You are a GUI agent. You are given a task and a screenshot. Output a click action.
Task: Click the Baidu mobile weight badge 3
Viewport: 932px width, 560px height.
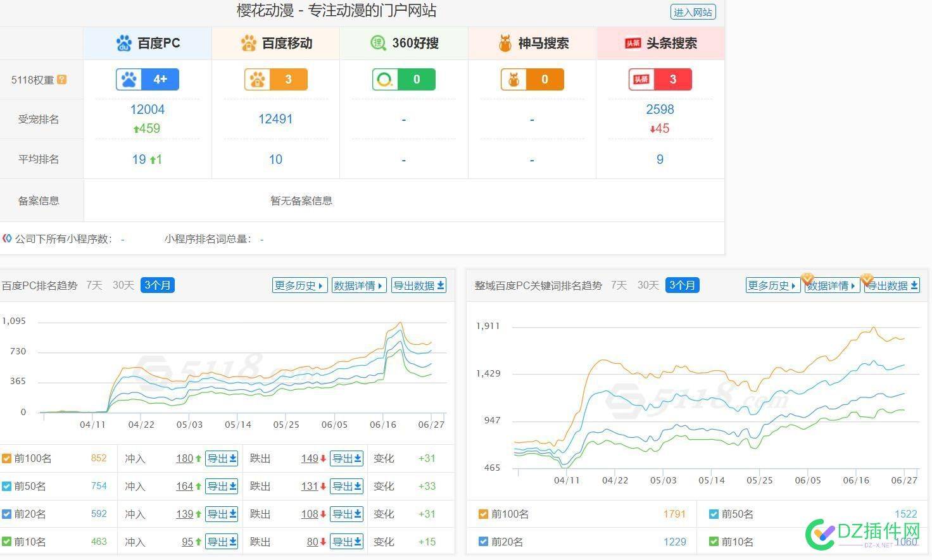click(x=276, y=79)
